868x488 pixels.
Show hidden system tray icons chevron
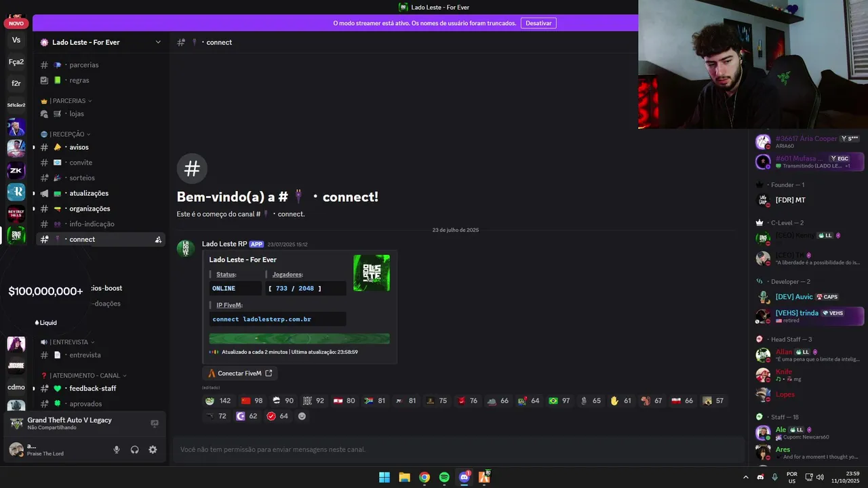tap(746, 477)
